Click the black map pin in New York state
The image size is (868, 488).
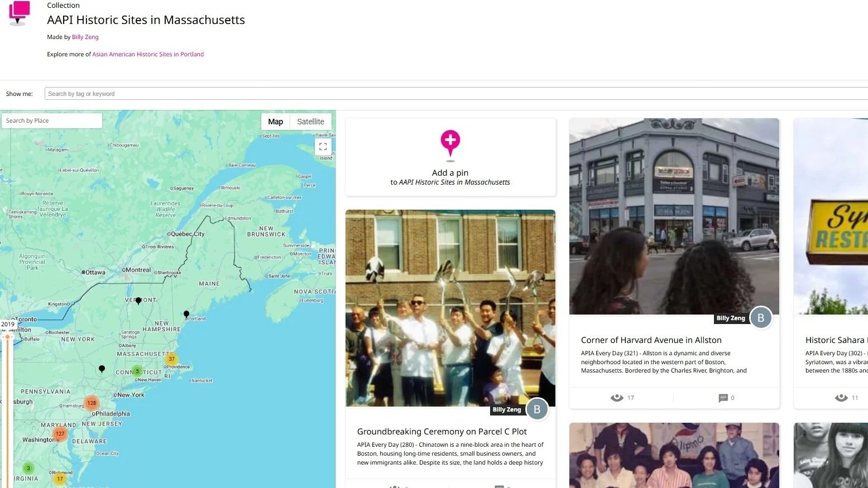point(102,369)
